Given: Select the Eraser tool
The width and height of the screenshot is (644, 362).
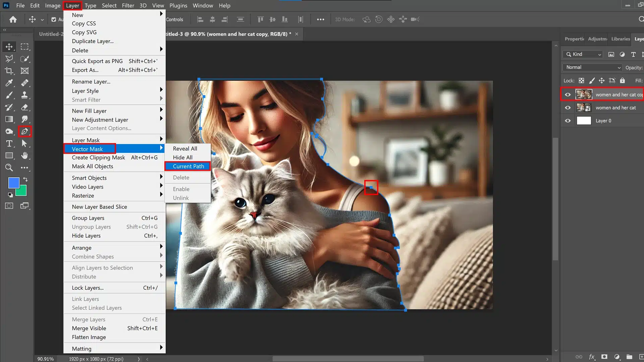Looking at the screenshot, I should tap(24, 107).
